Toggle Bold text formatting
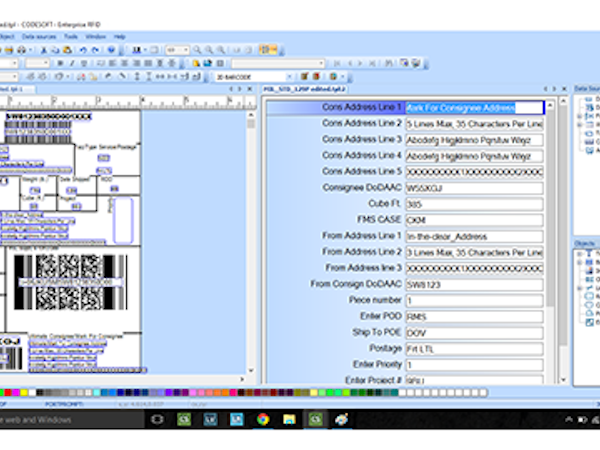 coord(60,63)
